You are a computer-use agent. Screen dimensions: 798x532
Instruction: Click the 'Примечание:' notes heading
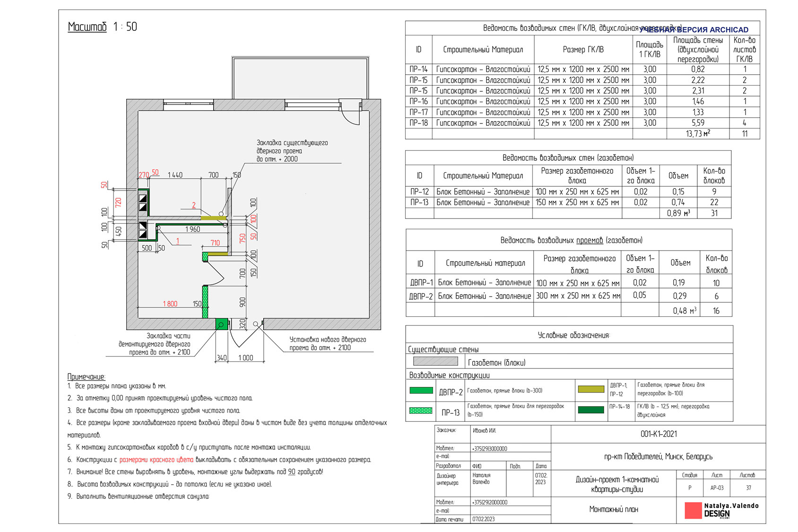point(87,377)
